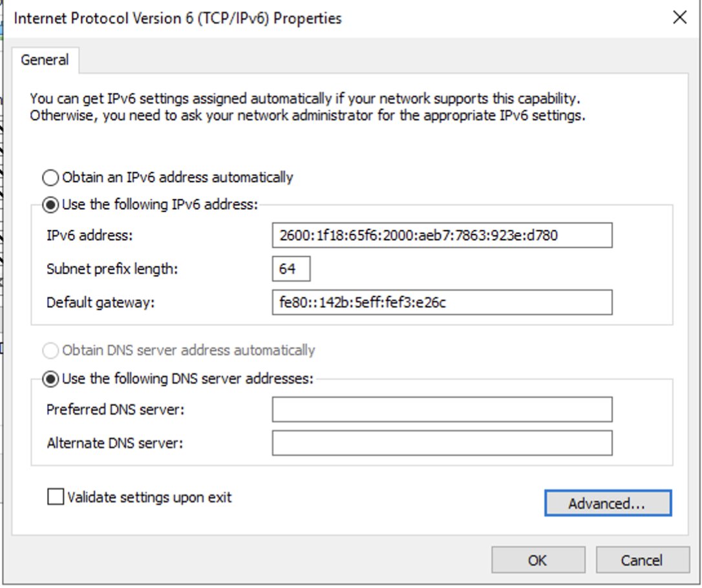Confirm changes with the OK button

coord(538,560)
